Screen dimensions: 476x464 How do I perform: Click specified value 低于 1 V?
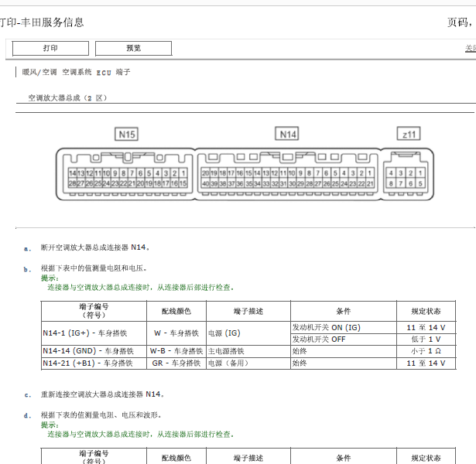click(426, 339)
